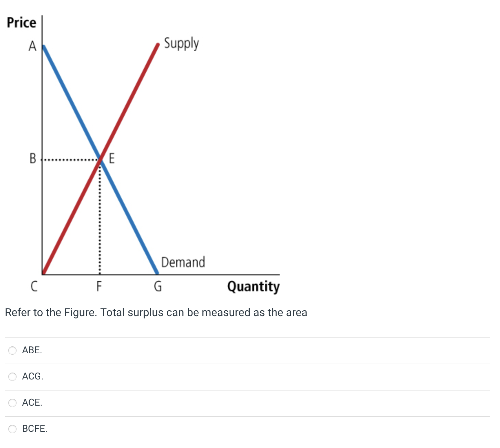Select the ABE radio button
The height and width of the screenshot is (448, 500).
tap(12, 351)
